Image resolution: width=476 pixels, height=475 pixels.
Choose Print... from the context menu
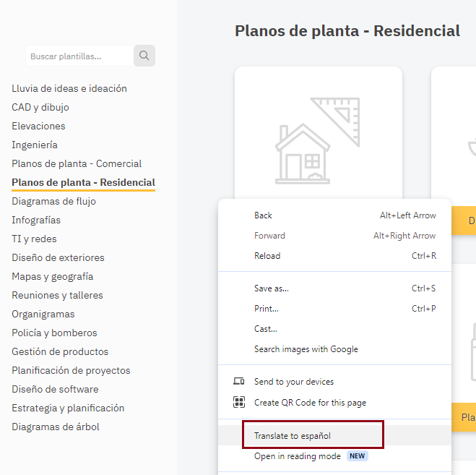click(x=266, y=309)
